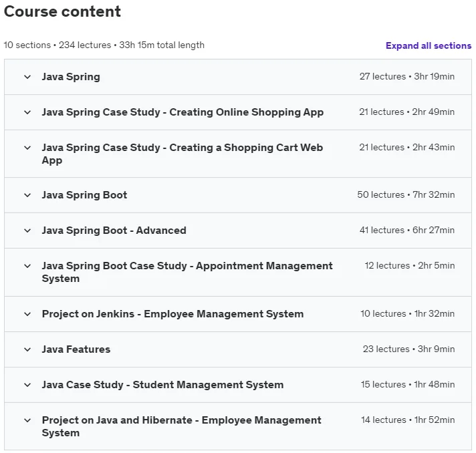Expand chevron for Shopping Cart Web App section
This screenshot has height=453, width=476.
pyautogui.click(x=27, y=148)
